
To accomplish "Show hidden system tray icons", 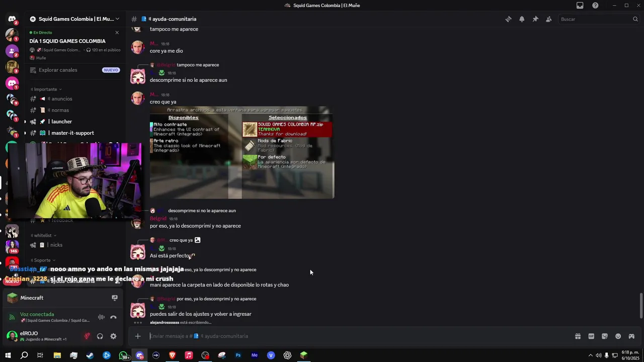I will 590,355.
